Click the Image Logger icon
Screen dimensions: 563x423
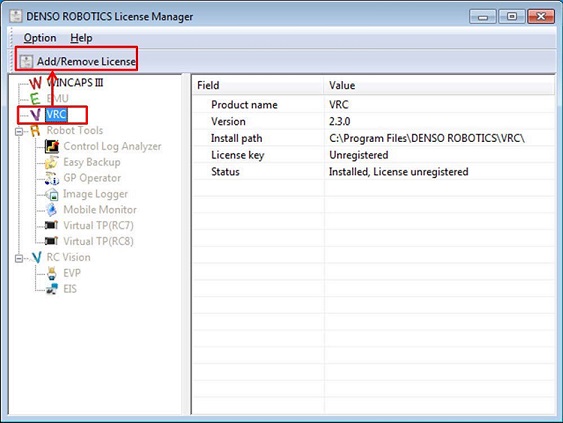[x=52, y=194]
